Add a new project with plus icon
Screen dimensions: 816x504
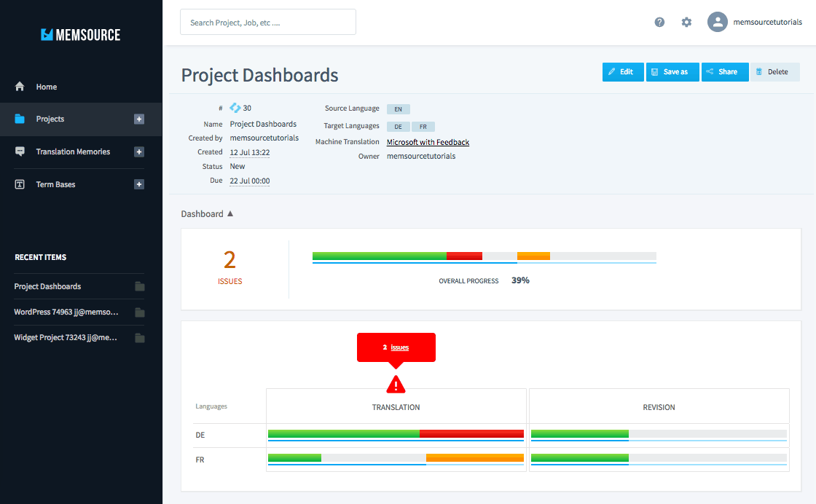point(139,119)
